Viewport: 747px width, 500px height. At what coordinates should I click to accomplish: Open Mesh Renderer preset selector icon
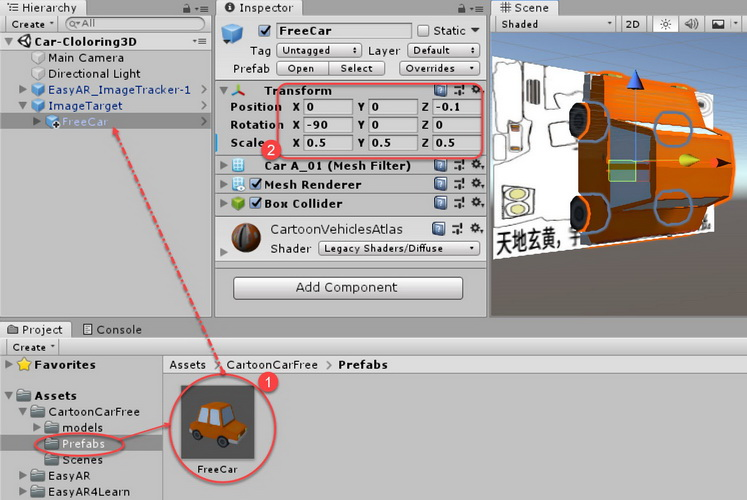(x=459, y=184)
